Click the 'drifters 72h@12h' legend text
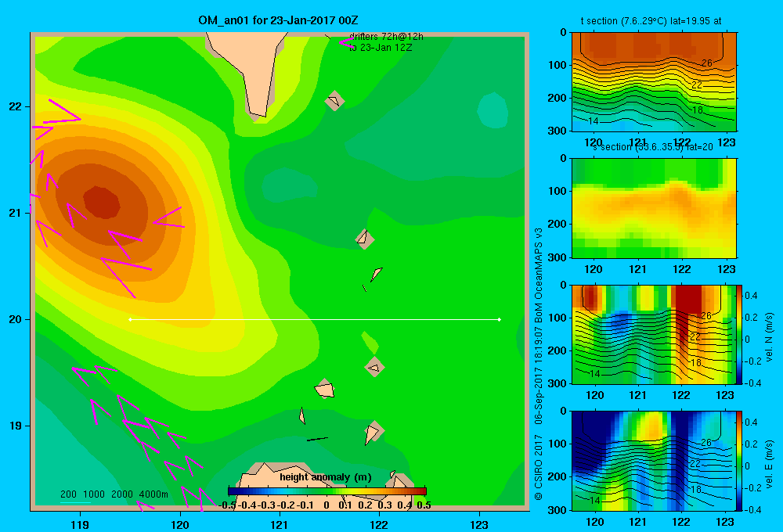 pos(386,37)
